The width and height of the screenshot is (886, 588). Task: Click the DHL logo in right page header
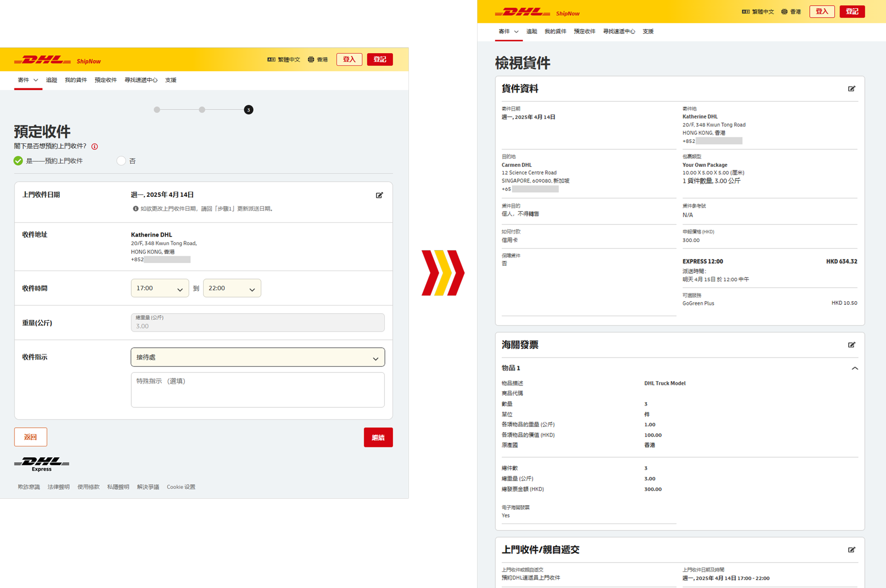(522, 12)
